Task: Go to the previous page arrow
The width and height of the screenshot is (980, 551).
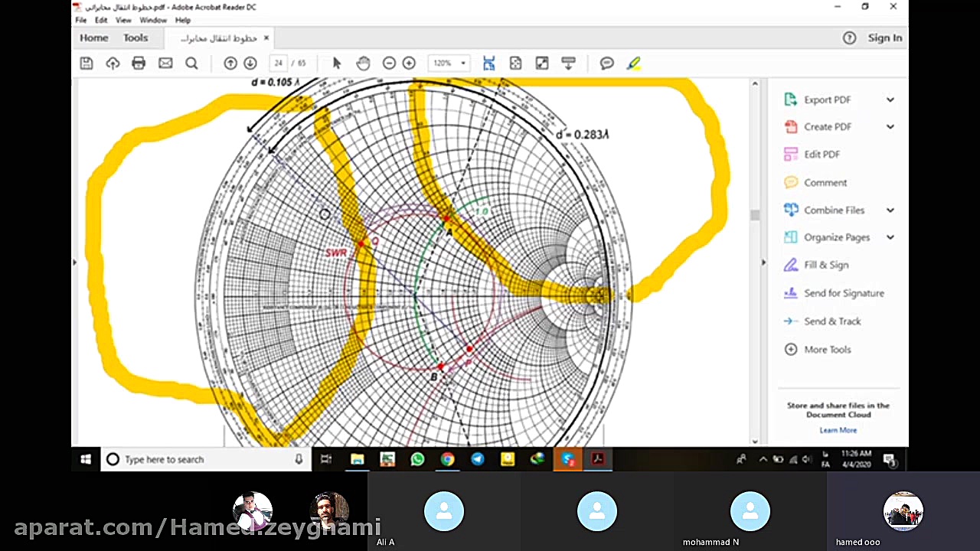Action: (x=230, y=64)
